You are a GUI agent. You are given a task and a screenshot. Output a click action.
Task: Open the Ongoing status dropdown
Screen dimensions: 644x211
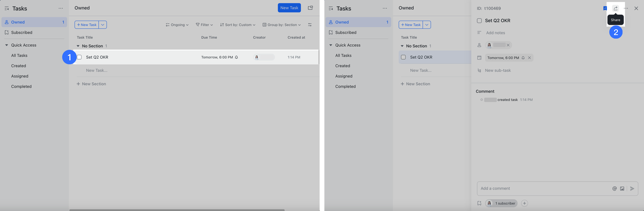[x=177, y=25]
